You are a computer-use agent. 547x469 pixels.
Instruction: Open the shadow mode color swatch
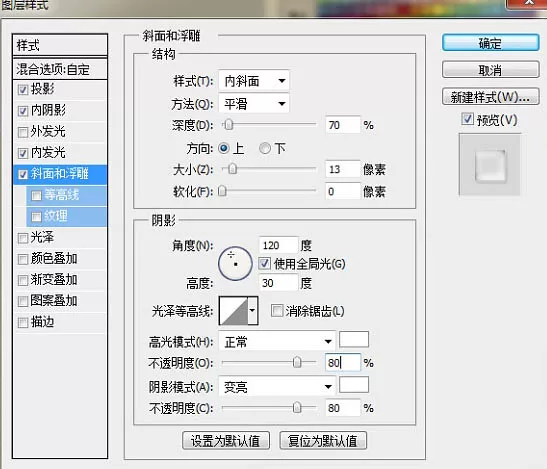[354, 385]
